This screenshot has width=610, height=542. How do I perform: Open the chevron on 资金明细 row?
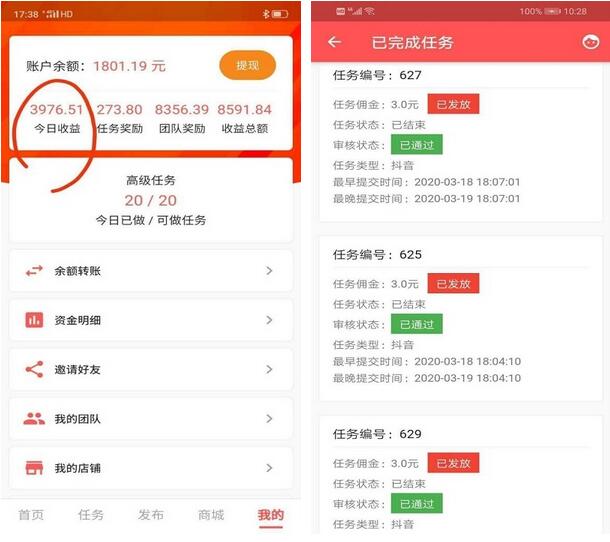tap(269, 320)
